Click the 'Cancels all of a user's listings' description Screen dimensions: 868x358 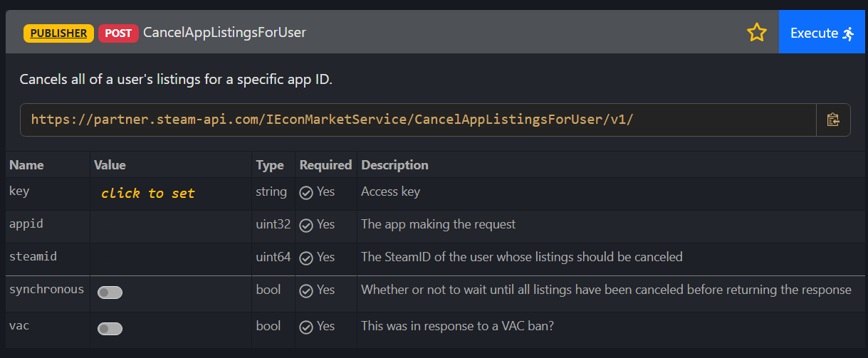pyautogui.click(x=176, y=79)
